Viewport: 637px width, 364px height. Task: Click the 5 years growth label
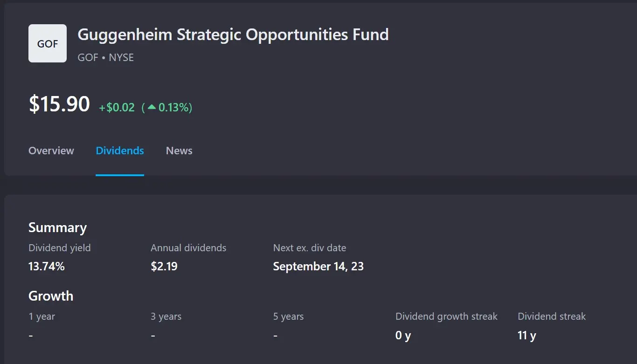pos(288,316)
